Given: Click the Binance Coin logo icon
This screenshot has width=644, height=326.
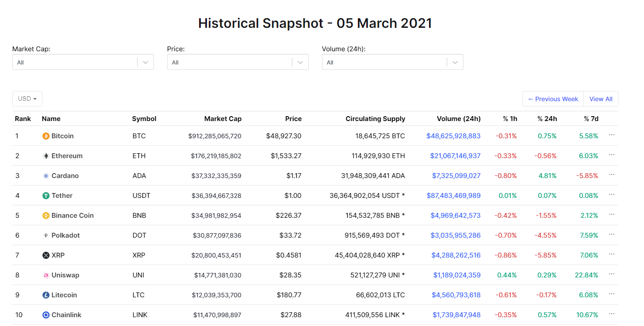Looking at the screenshot, I should coord(46,216).
